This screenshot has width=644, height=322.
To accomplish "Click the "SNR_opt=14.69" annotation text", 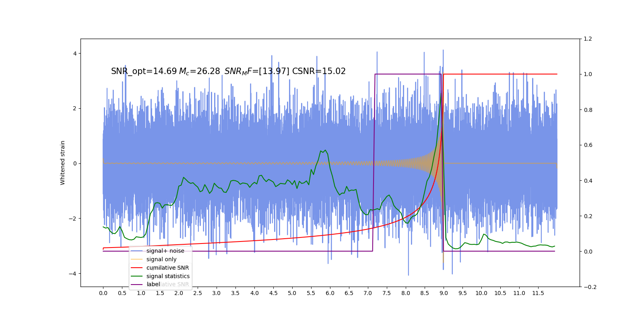I will point(144,71).
